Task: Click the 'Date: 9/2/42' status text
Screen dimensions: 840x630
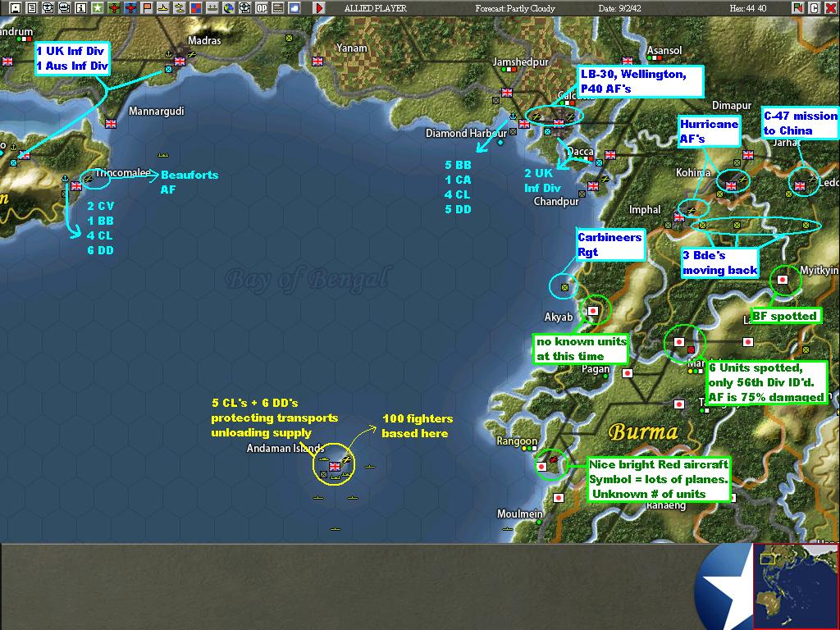Action: [620, 8]
